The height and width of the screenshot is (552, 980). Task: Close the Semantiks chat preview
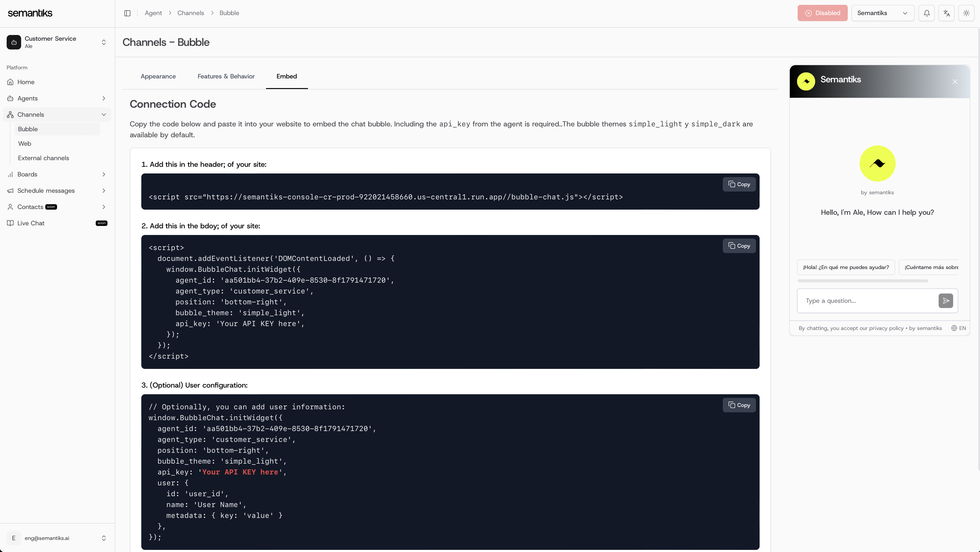[x=955, y=82]
